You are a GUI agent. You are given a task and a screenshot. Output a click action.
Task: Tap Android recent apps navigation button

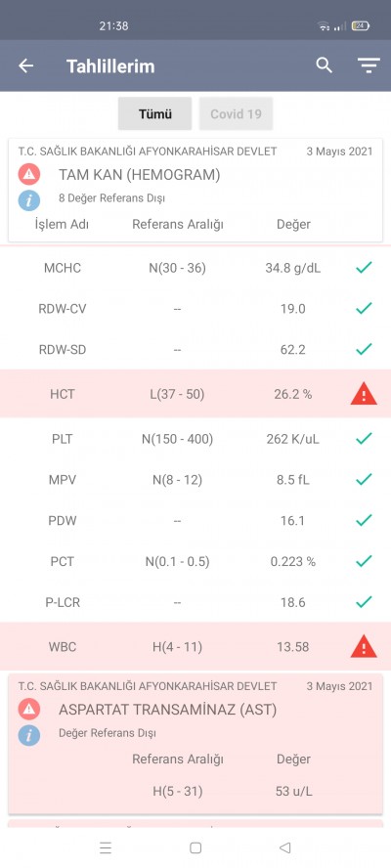pos(106,847)
